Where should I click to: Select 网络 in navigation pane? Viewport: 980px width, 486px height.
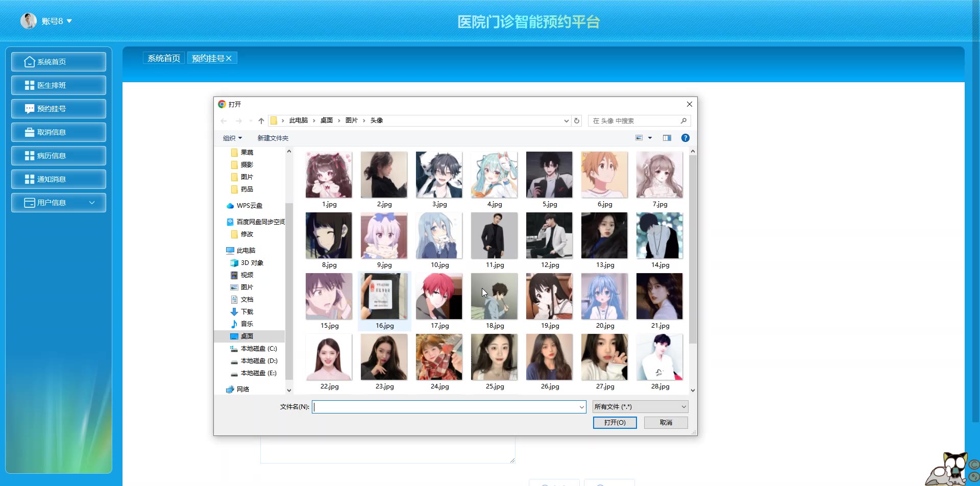238,390
